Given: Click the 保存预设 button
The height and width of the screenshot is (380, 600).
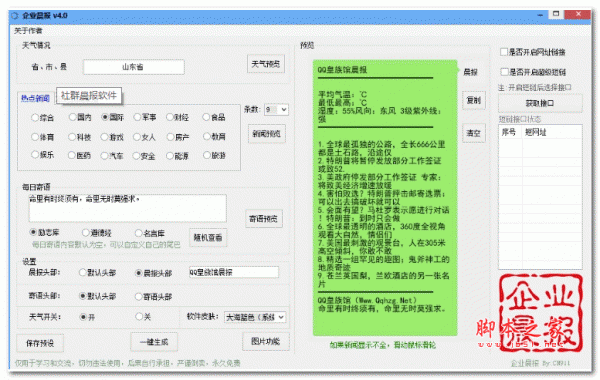Looking at the screenshot, I should 40,343.
